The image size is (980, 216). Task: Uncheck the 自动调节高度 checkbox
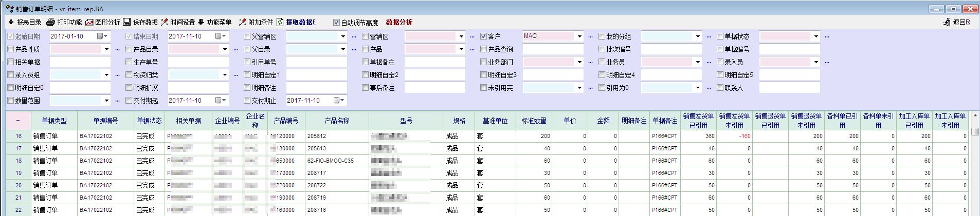tap(337, 23)
